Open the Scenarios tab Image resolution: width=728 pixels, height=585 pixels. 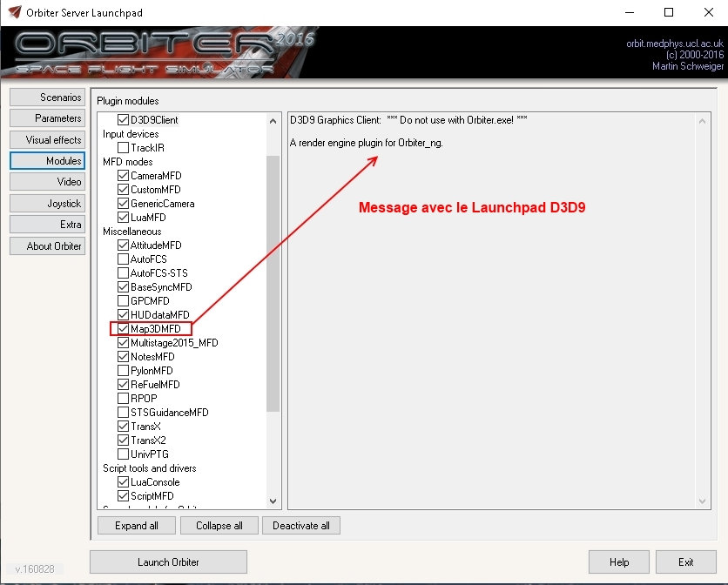(x=47, y=97)
